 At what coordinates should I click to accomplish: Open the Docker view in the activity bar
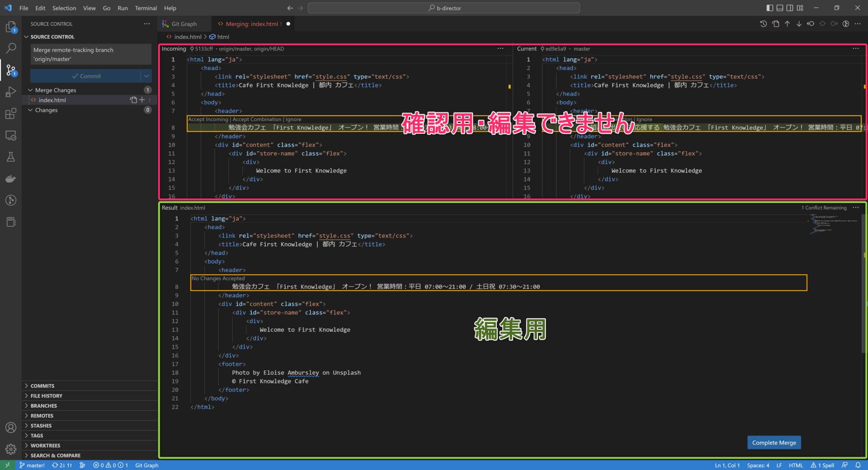coord(11,178)
